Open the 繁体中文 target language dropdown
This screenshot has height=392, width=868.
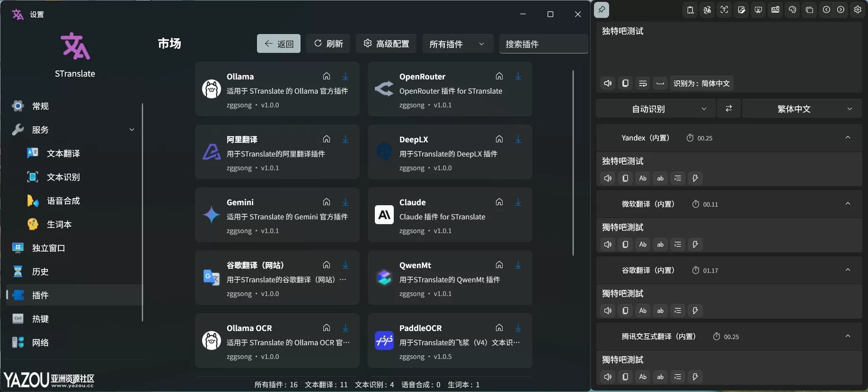(801, 109)
